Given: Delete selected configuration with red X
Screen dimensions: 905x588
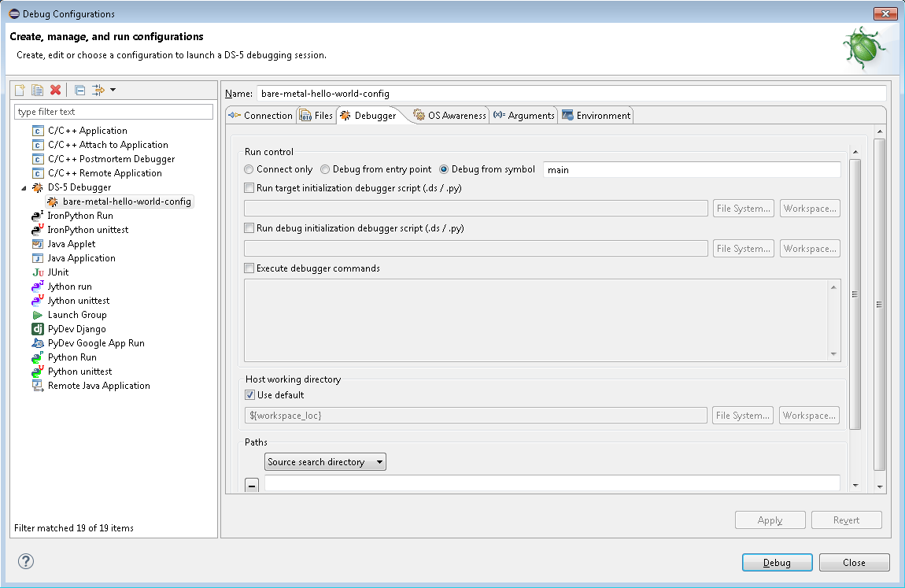Looking at the screenshot, I should [55, 90].
